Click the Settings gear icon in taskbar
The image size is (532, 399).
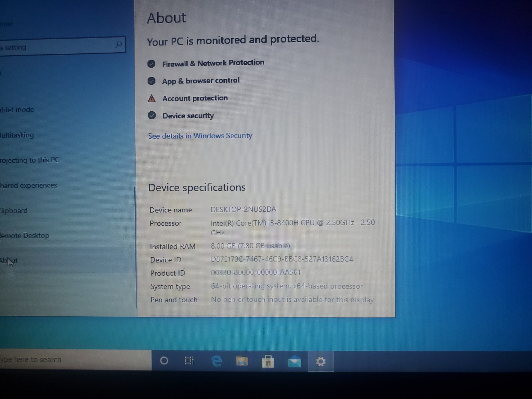pyautogui.click(x=321, y=361)
